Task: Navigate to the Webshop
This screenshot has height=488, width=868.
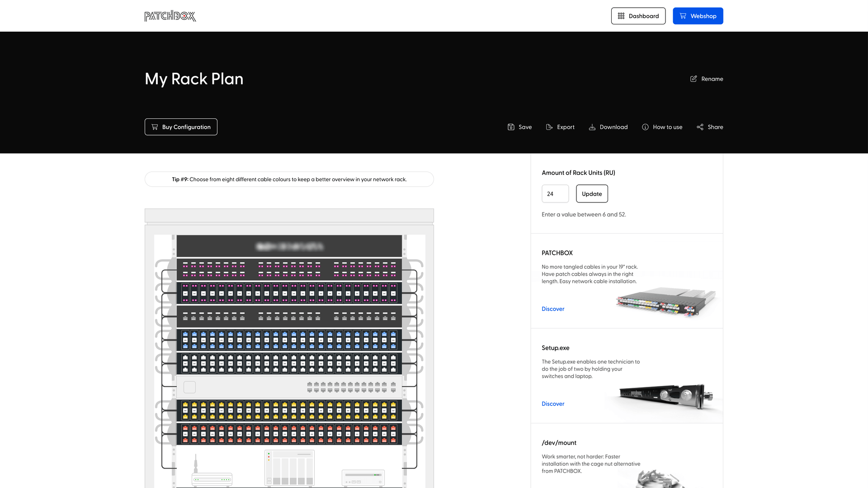Action: coord(698,15)
